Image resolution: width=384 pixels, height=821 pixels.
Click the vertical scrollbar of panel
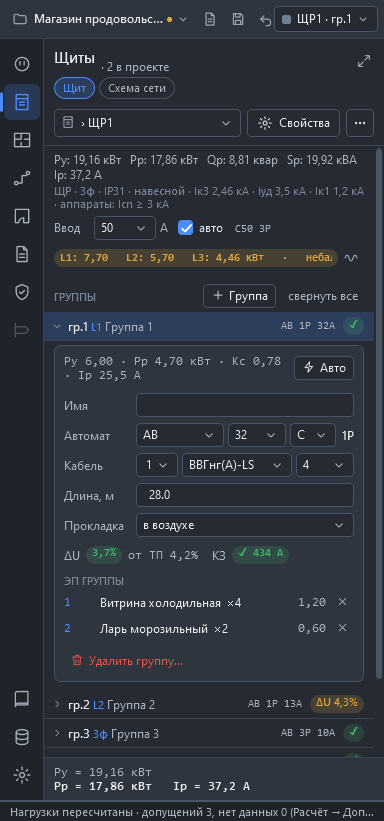[x=379, y=414]
